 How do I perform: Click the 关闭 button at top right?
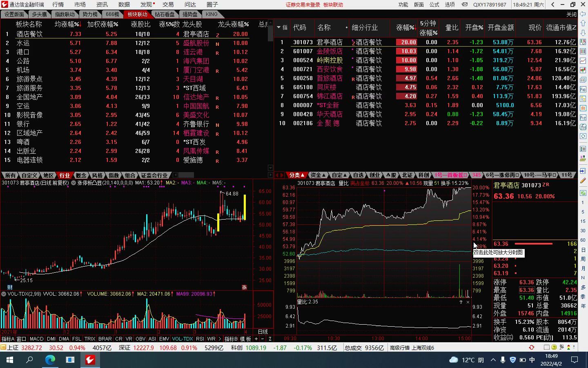[571, 14]
